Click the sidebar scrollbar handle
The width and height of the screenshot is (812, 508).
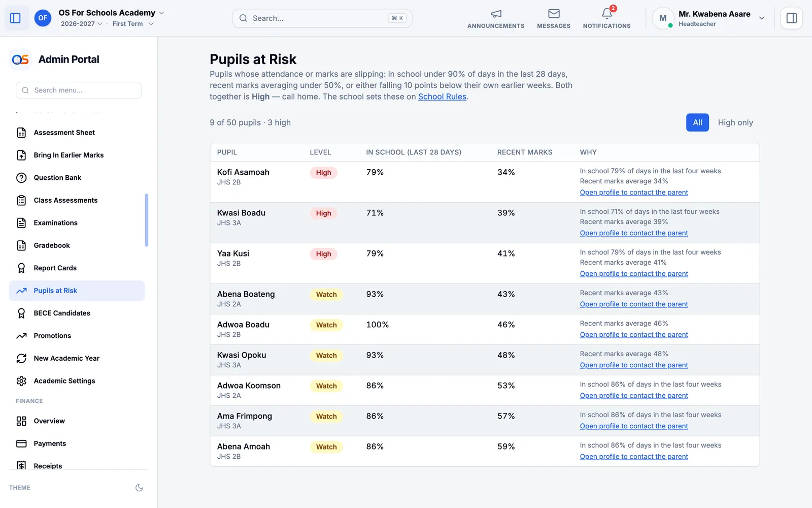pos(147,220)
